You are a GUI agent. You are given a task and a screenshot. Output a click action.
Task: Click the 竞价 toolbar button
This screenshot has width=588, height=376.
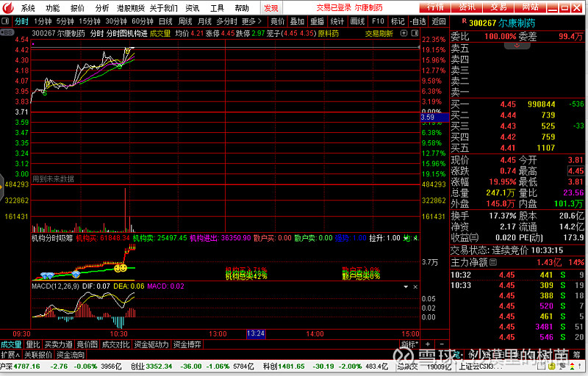click(278, 21)
